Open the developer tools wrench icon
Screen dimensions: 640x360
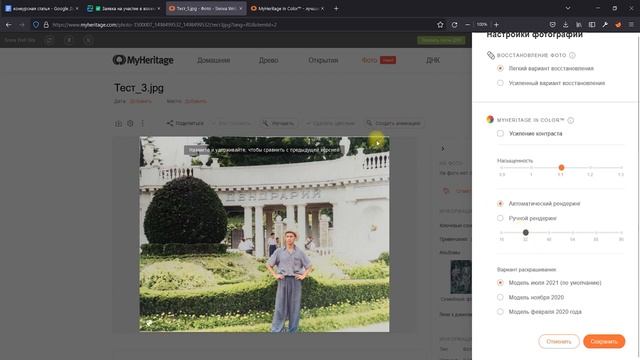(605, 25)
